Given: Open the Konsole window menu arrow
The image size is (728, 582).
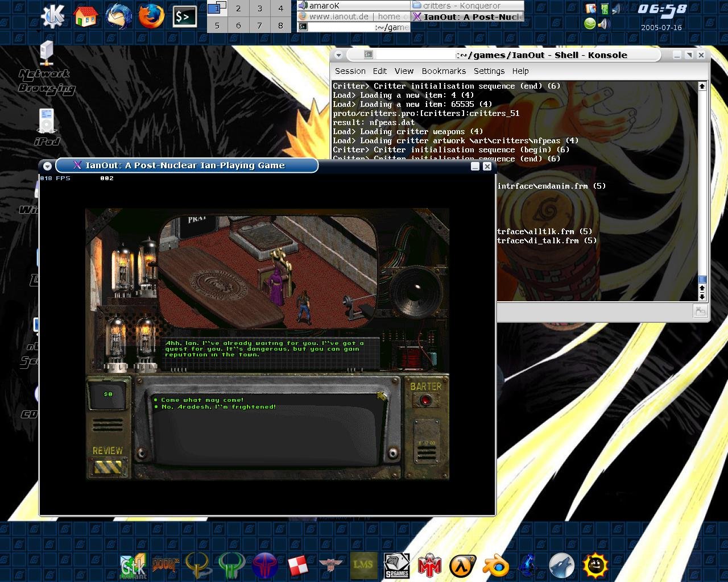Looking at the screenshot, I should click(338, 55).
